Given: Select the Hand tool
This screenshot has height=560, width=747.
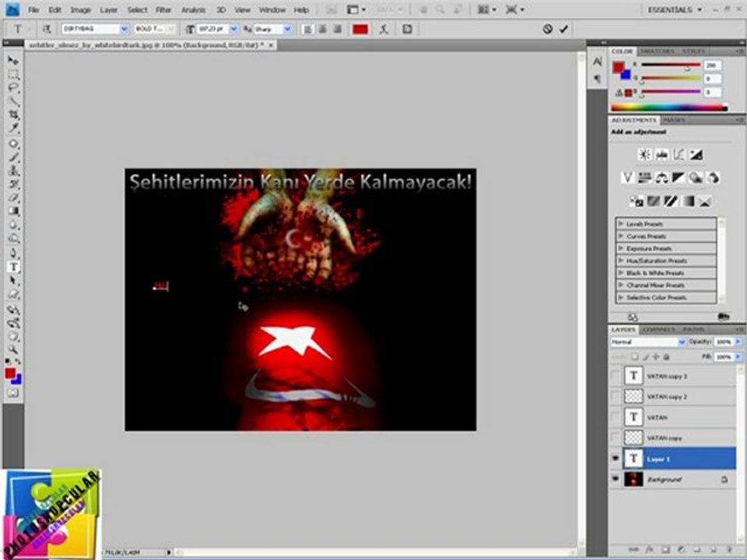Looking at the screenshot, I should (13, 337).
